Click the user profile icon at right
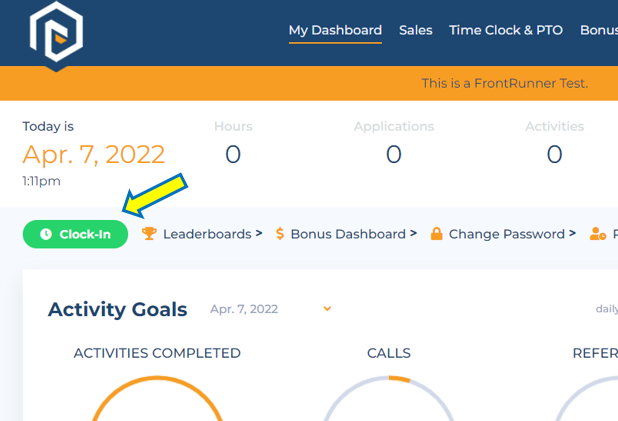Viewport: 618px width, 421px height. (x=598, y=234)
